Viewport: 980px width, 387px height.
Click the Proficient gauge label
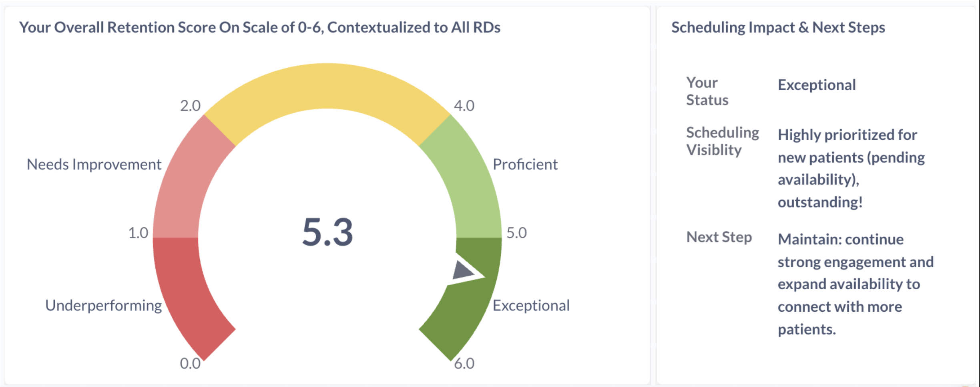pos(525,165)
